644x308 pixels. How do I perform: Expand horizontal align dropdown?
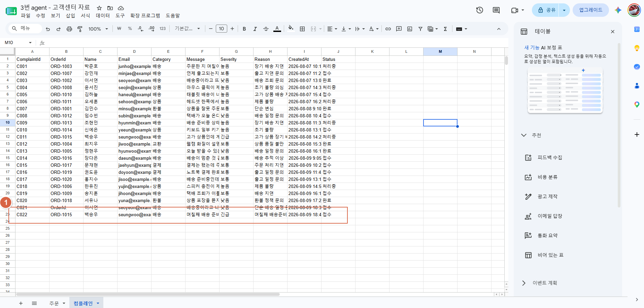(x=332, y=29)
